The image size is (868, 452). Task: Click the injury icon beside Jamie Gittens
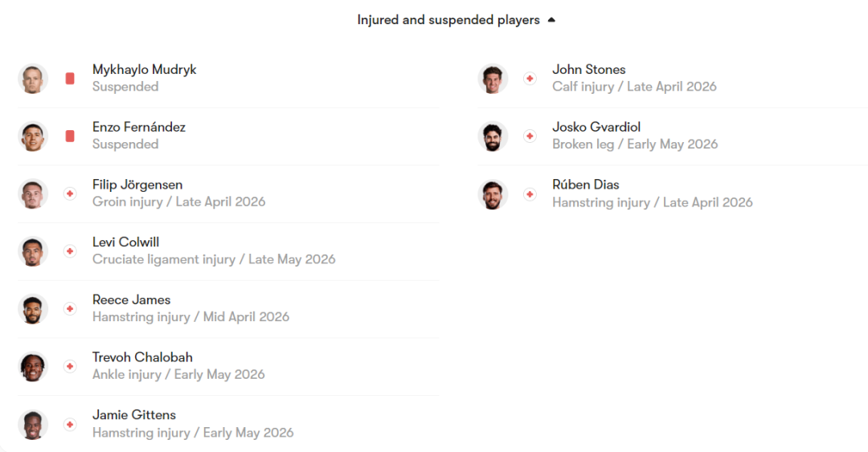pyautogui.click(x=70, y=424)
